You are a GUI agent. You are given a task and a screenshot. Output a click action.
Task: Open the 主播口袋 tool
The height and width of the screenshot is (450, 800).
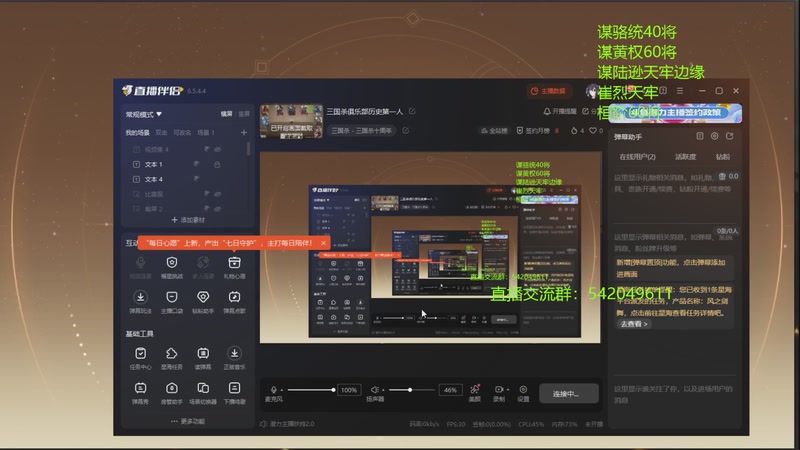(172, 302)
